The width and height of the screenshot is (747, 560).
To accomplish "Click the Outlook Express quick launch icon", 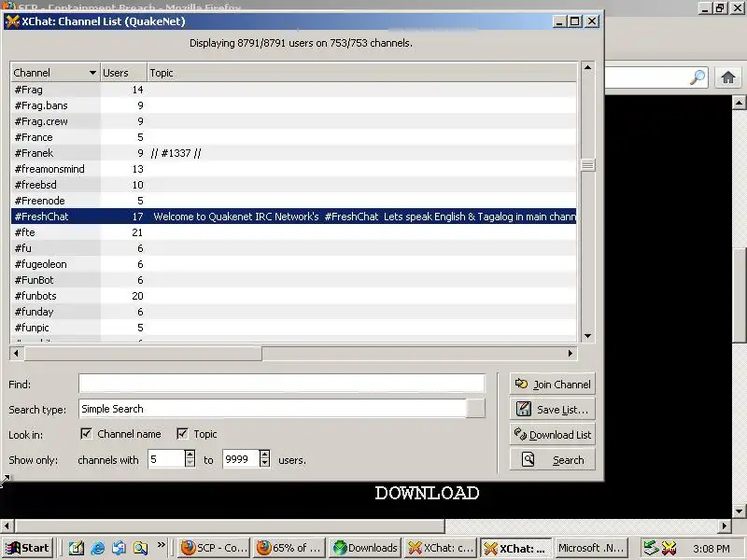I will pos(120,548).
